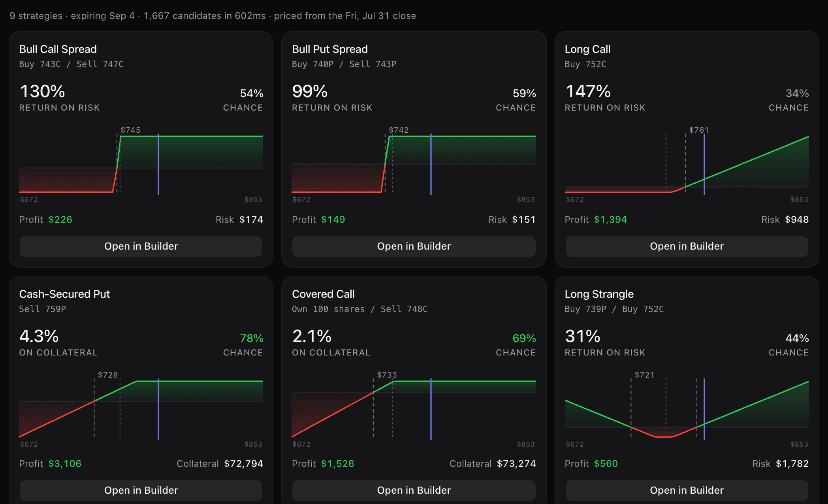The height and width of the screenshot is (504, 828).
Task: Click the $742 breakeven label
Action: click(x=399, y=130)
